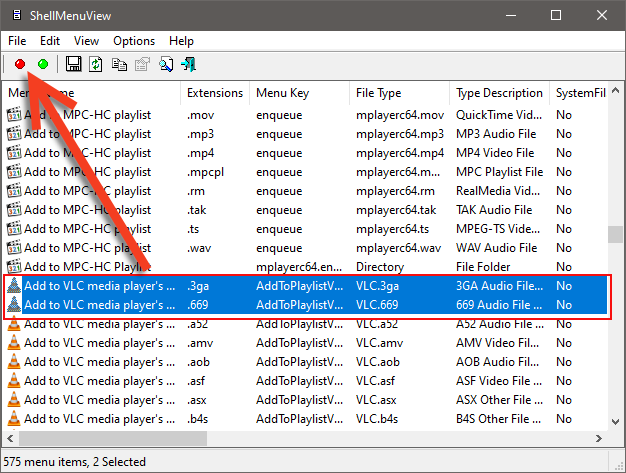Select the mplayerc64.mp4 file type cell
This screenshot has width=626, height=473.
click(400, 153)
